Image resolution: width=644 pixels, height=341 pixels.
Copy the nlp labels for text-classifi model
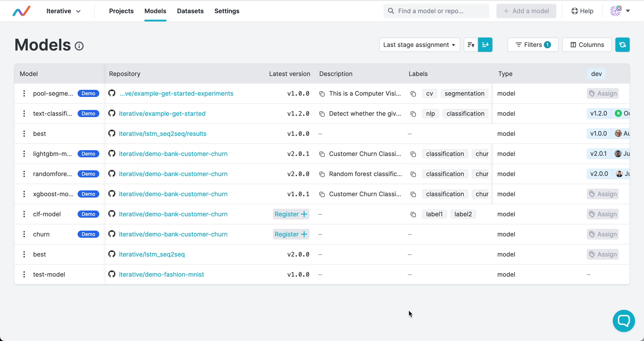(413, 114)
